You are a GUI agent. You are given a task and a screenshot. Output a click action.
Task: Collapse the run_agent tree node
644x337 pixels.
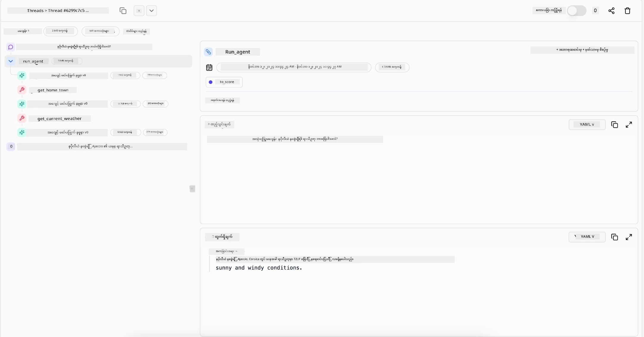click(11, 61)
